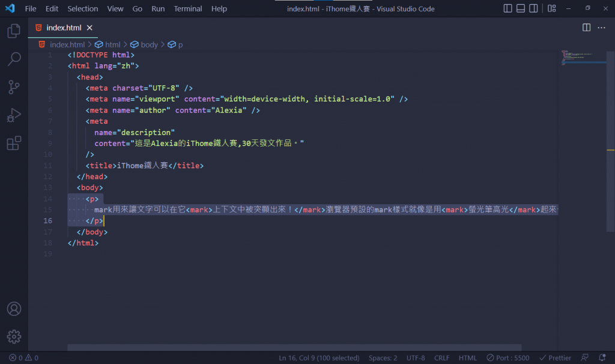
Task: Click Port : 5500 Live Server indicator
Action: point(508,358)
